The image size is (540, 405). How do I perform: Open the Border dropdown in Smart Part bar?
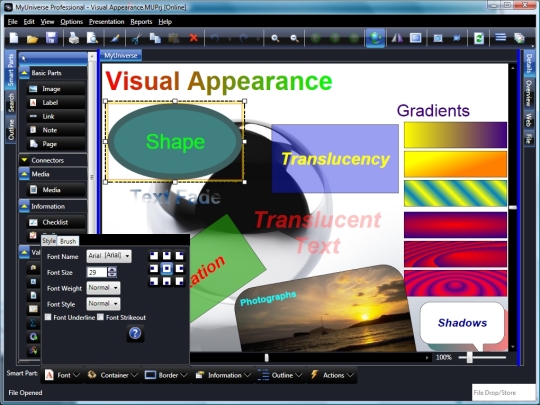(x=166, y=375)
